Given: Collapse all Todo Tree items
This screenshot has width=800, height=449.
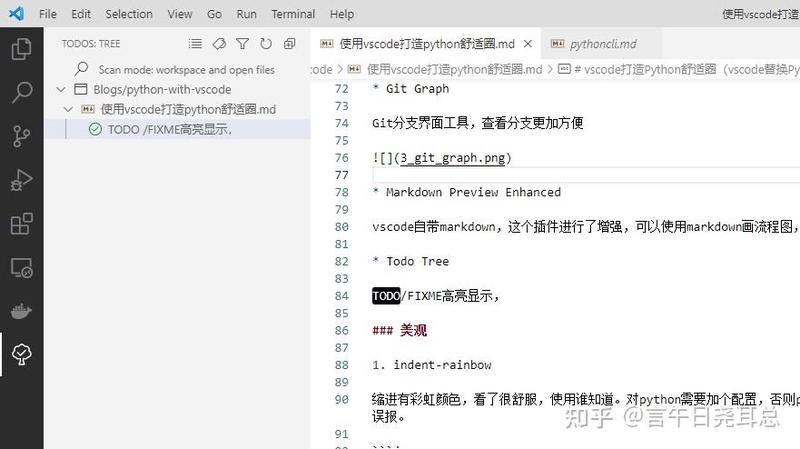Looking at the screenshot, I should [289, 44].
